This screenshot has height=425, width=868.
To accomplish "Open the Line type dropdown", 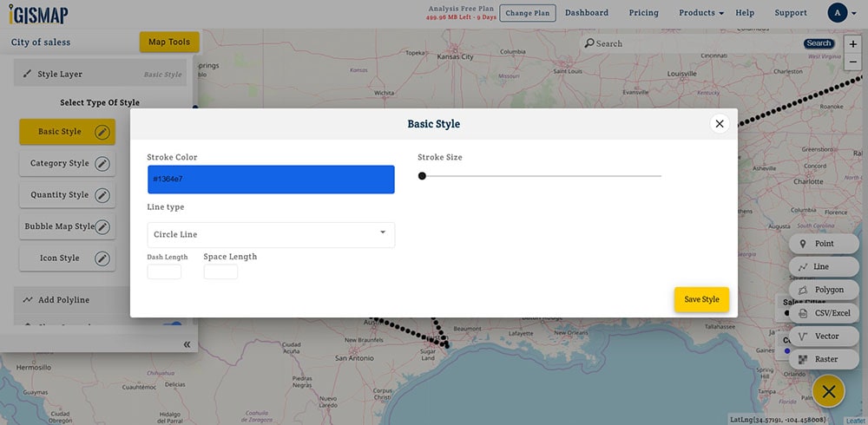I will pyautogui.click(x=271, y=235).
